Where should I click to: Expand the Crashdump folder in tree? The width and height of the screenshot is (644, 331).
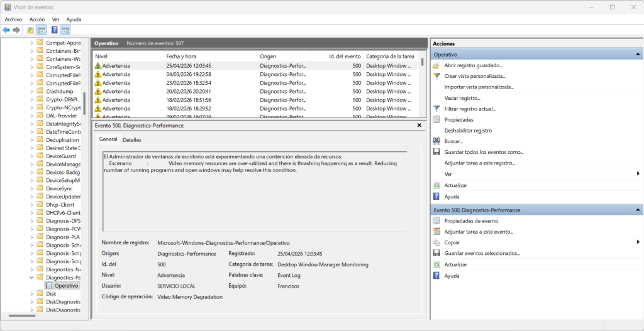[x=31, y=91]
